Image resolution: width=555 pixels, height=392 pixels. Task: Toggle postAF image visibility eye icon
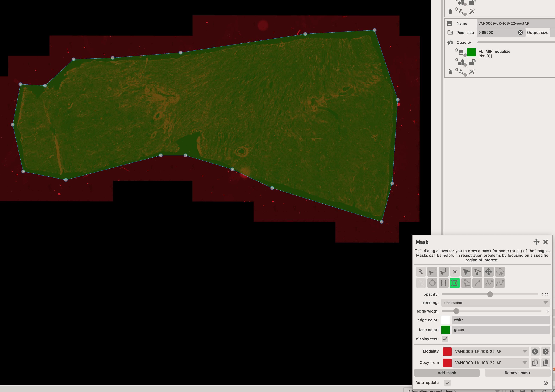tap(450, 43)
